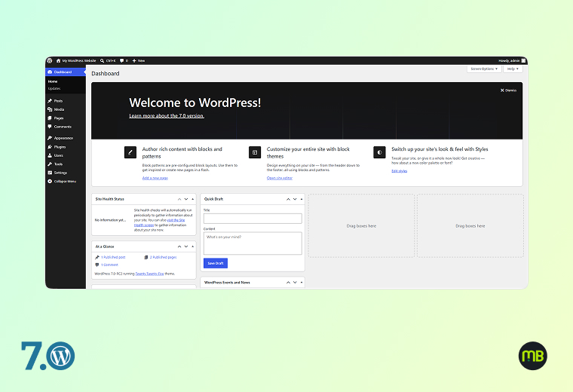This screenshot has width=573, height=392.
Task: Open Media via its sidebar icon
Action: point(50,109)
